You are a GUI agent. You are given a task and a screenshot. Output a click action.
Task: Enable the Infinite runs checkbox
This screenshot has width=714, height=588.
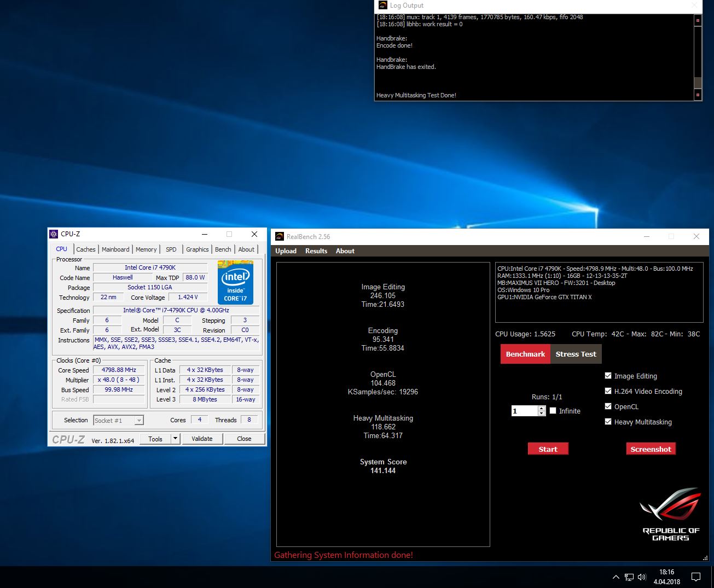553,411
